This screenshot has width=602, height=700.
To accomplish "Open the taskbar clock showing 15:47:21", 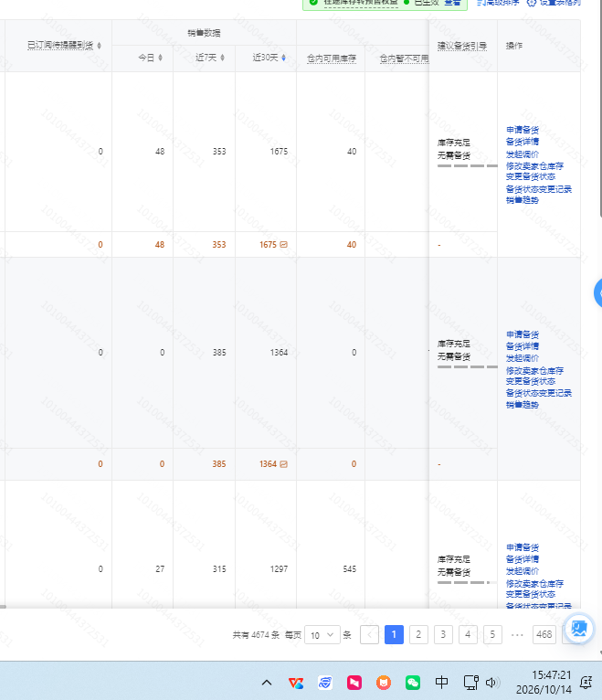I will [x=544, y=682].
